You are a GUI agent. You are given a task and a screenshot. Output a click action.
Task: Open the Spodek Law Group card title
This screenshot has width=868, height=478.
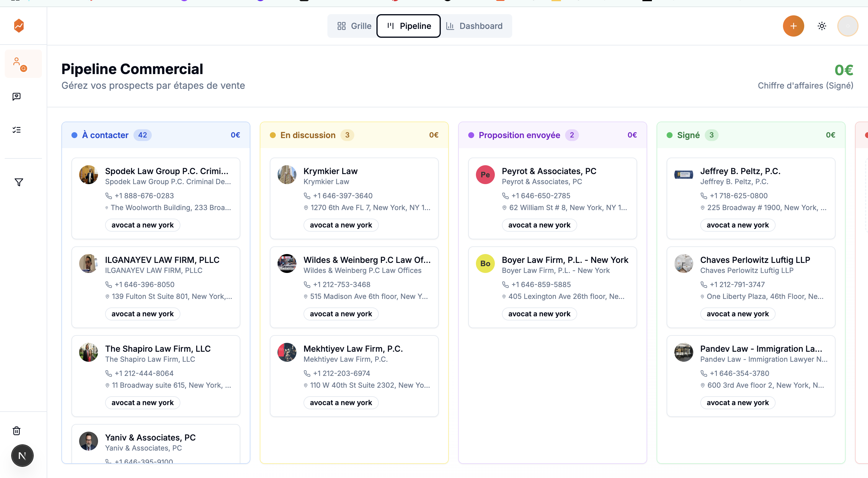point(167,171)
